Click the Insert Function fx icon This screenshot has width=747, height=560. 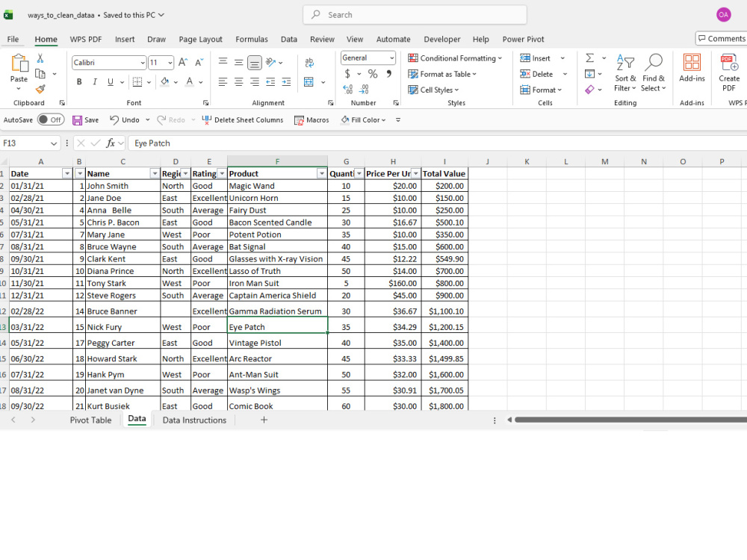pos(111,143)
